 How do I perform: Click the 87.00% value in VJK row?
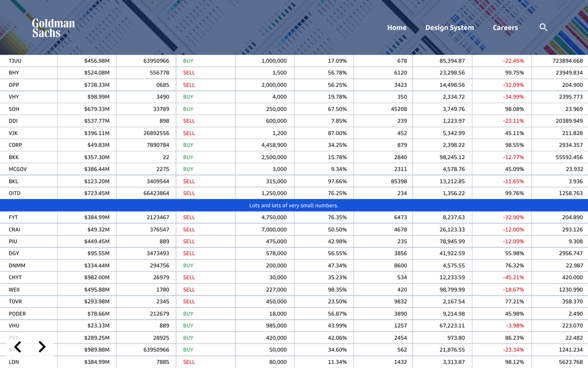pos(337,133)
